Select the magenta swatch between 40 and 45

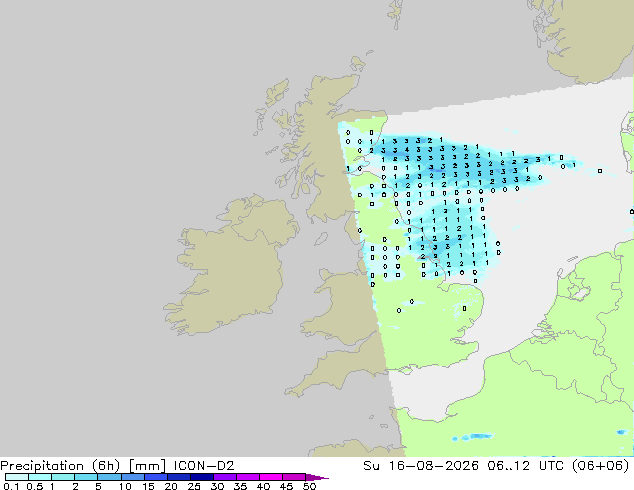coord(271,477)
